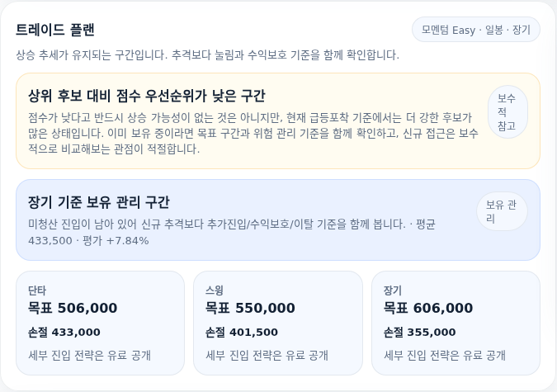This screenshot has width=557, height=392.
Task: Open the 단타 target card
Action: click(x=100, y=323)
